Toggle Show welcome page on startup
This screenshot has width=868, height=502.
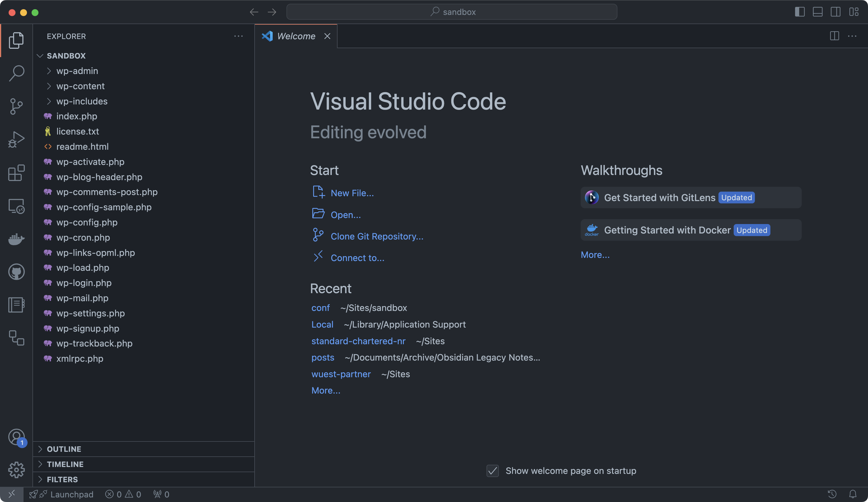[493, 470]
